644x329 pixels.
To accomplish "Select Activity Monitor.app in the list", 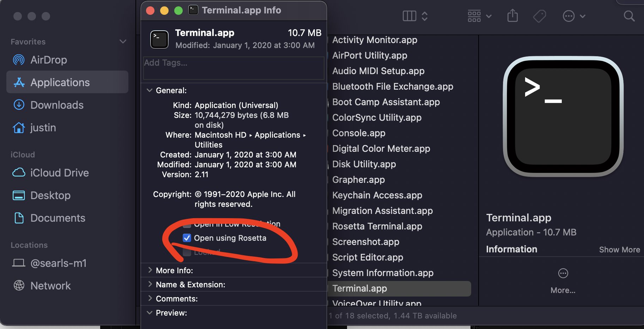I will pyautogui.click(x=375, y=40).
